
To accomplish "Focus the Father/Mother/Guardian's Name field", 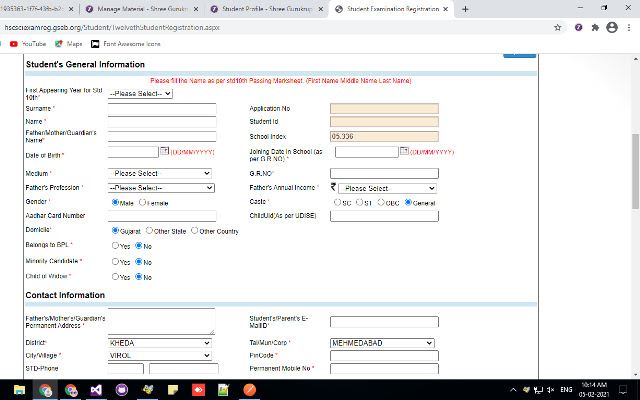I will [x=162, y=136].
